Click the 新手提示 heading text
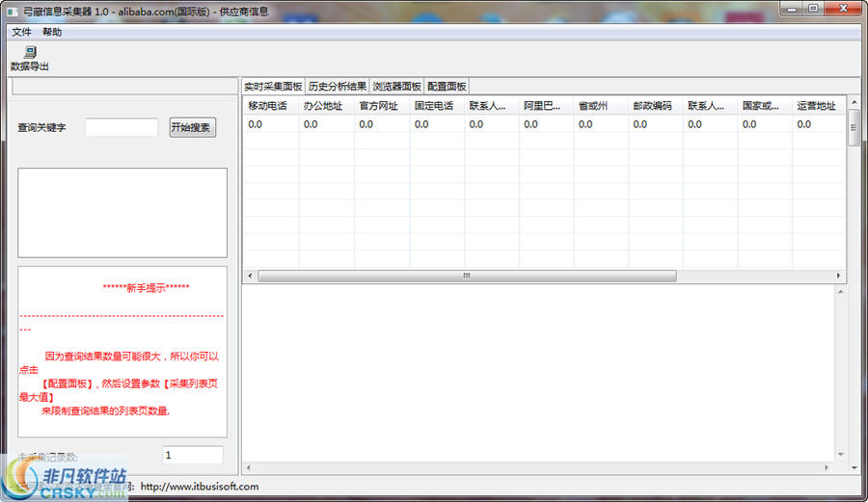This screenshot has height=502, width=868. (147, 287)
